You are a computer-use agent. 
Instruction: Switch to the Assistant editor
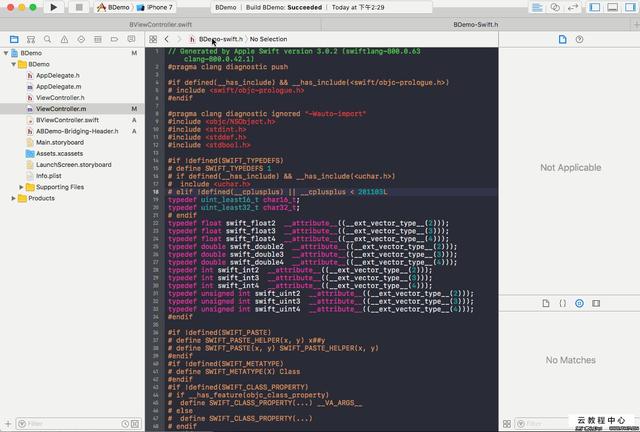[555, 7]
